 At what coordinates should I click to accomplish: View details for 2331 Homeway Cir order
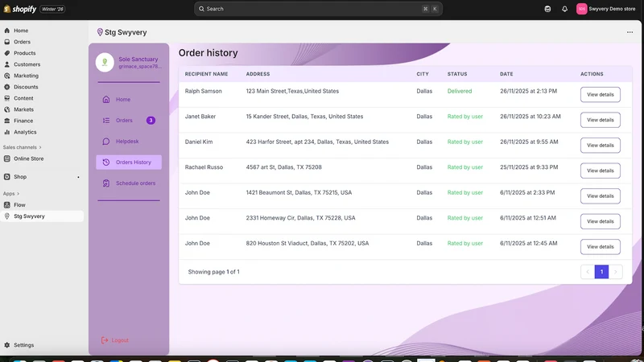pos(600,221)
